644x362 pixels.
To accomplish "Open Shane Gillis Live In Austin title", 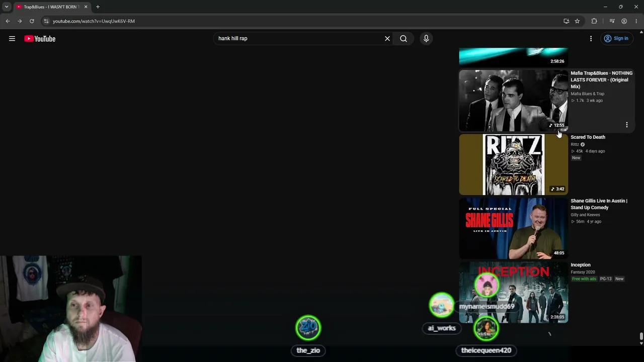I will coord(599,204).
